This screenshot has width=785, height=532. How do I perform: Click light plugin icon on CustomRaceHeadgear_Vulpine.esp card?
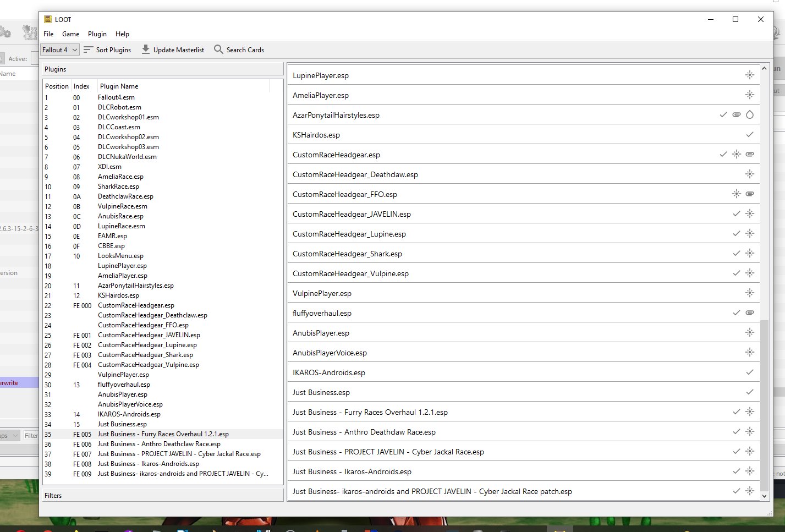(x=749, y=273)
